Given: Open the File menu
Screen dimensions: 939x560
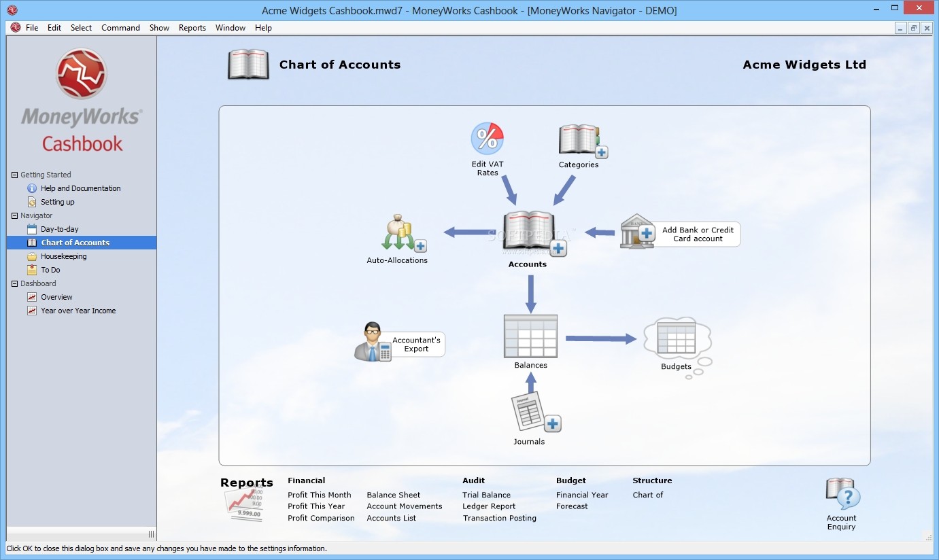Looking at the screenshot, I should click(32, 28).
